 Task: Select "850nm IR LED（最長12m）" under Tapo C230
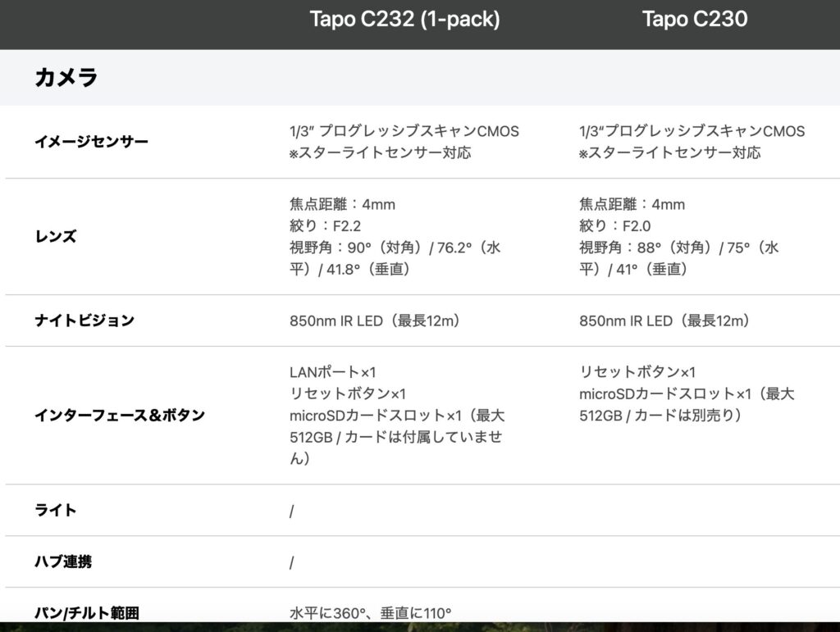click(664, 321)
